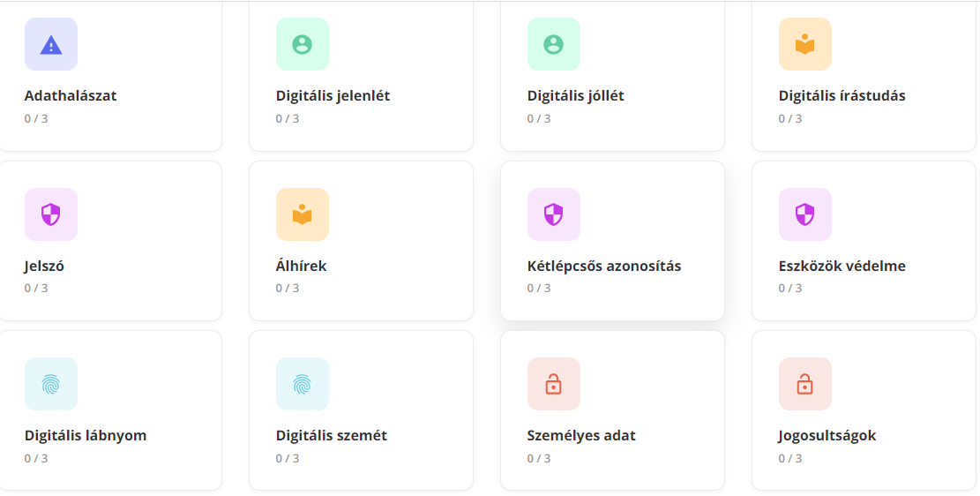980x496 pixels.
Task: Click the Jogosultságok padlock icon
Action: pos(805,384)
